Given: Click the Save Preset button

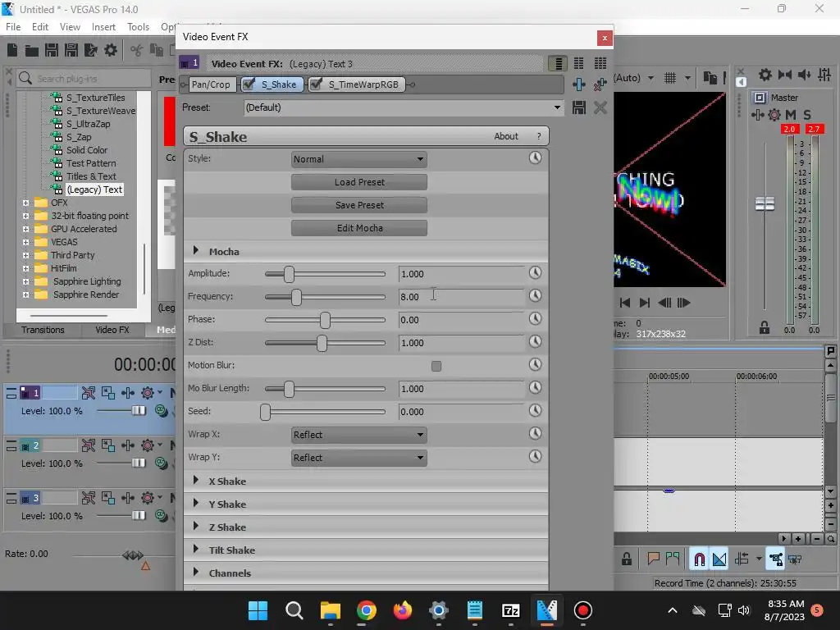Looking at the screenshot, I should click(x=359, y=205).
